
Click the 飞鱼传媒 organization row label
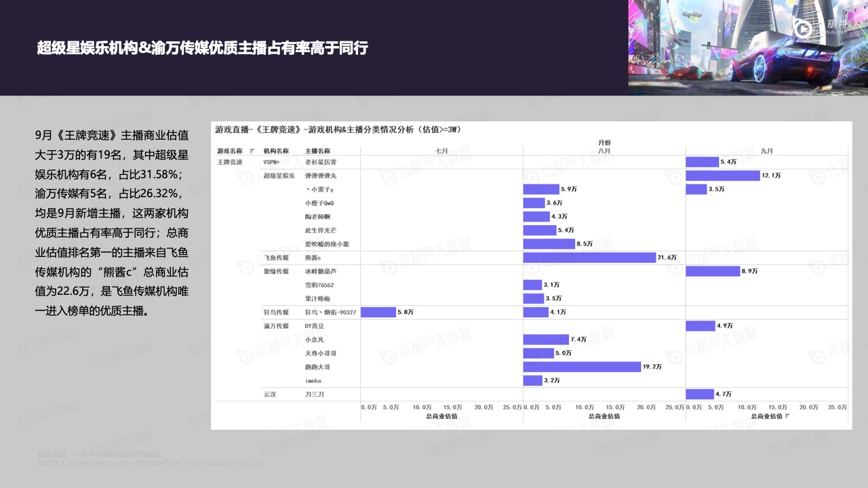276,258
